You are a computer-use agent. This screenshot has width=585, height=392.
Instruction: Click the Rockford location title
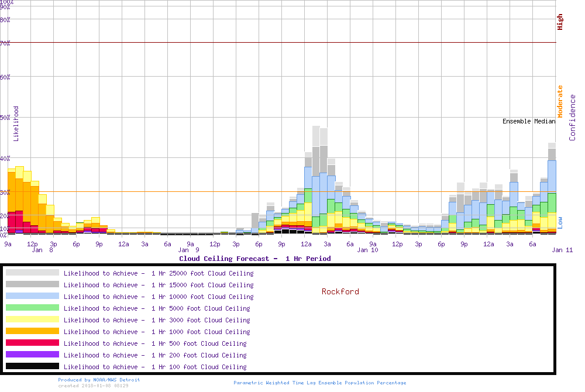[340, 291]
